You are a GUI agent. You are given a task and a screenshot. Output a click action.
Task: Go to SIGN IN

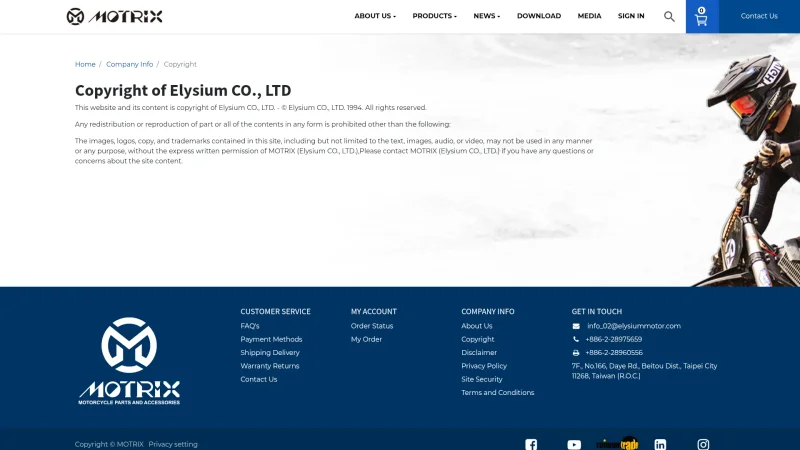(x=631, y=16)
